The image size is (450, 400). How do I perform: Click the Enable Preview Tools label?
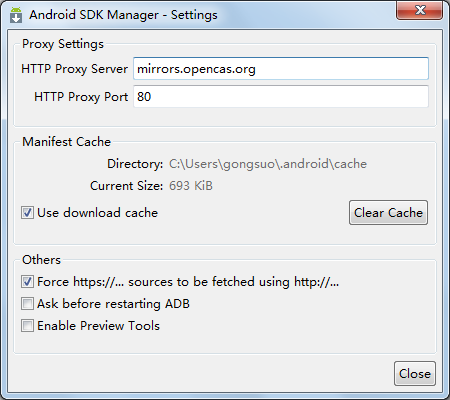click(98, 326)
